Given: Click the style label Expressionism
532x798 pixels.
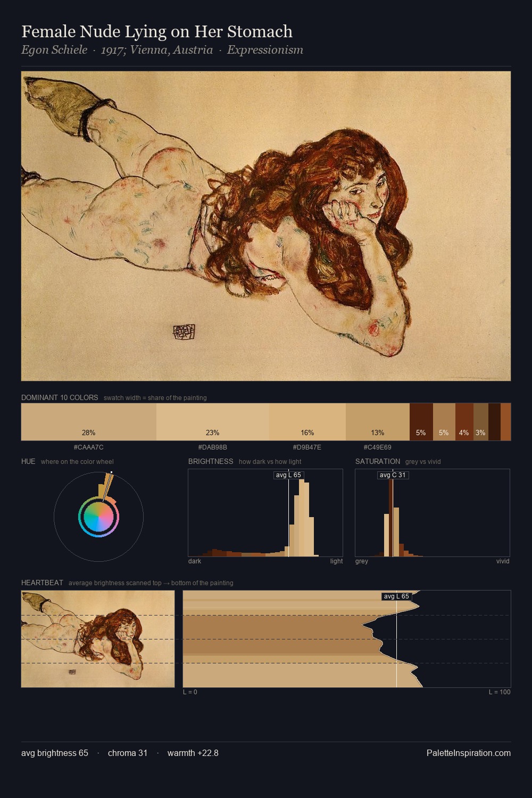Looking at the screenshot, I should pyautogui.click(x=265, y=50).
